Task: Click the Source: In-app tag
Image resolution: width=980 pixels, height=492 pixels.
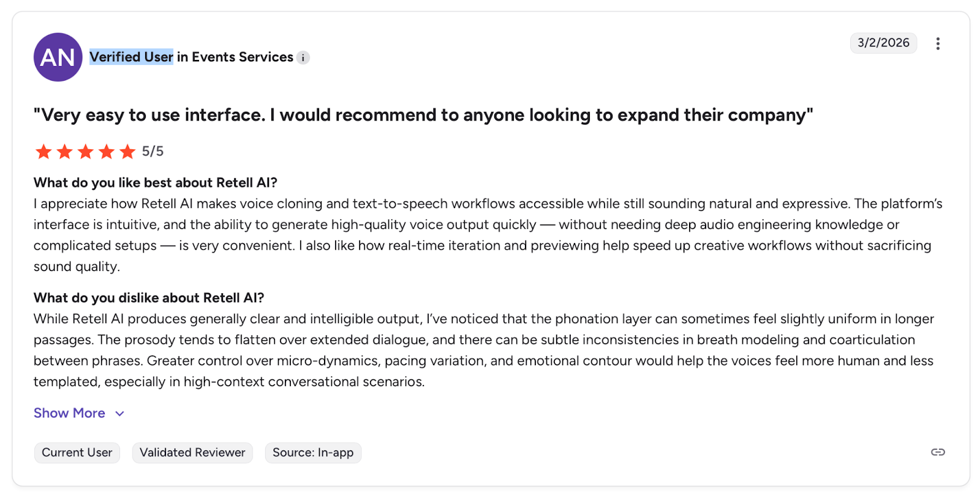Action: (313, 453)
